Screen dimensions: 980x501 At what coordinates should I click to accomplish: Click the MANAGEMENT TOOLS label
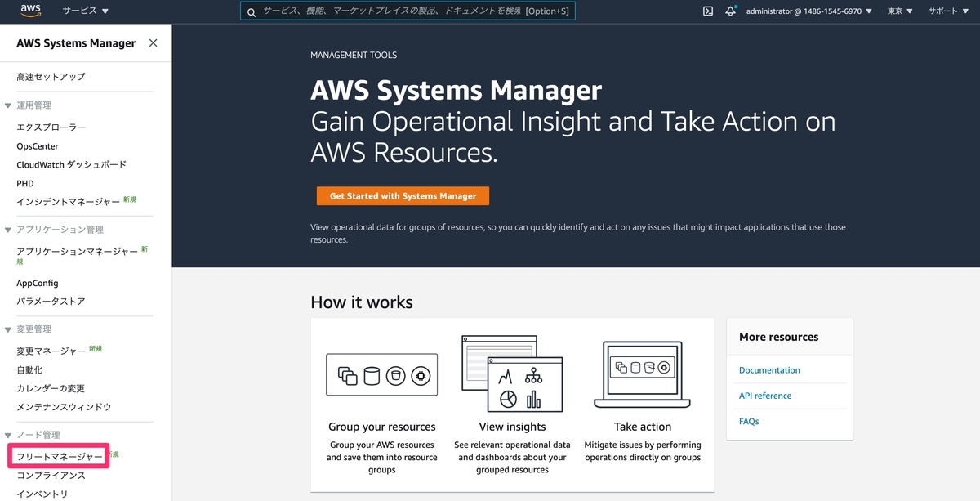(354, 56)
